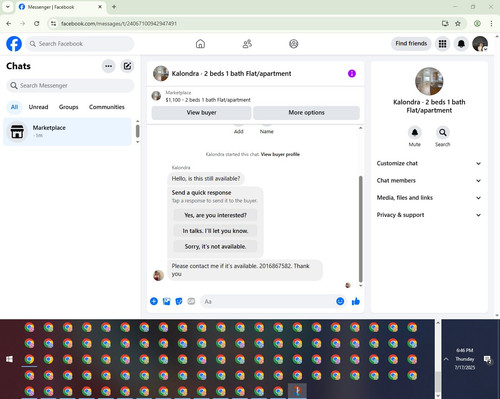Click the conversation scrollbar thumb

[360, 229]
